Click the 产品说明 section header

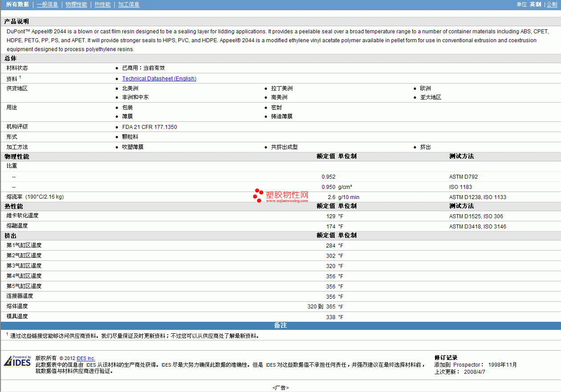click(17, 21)
